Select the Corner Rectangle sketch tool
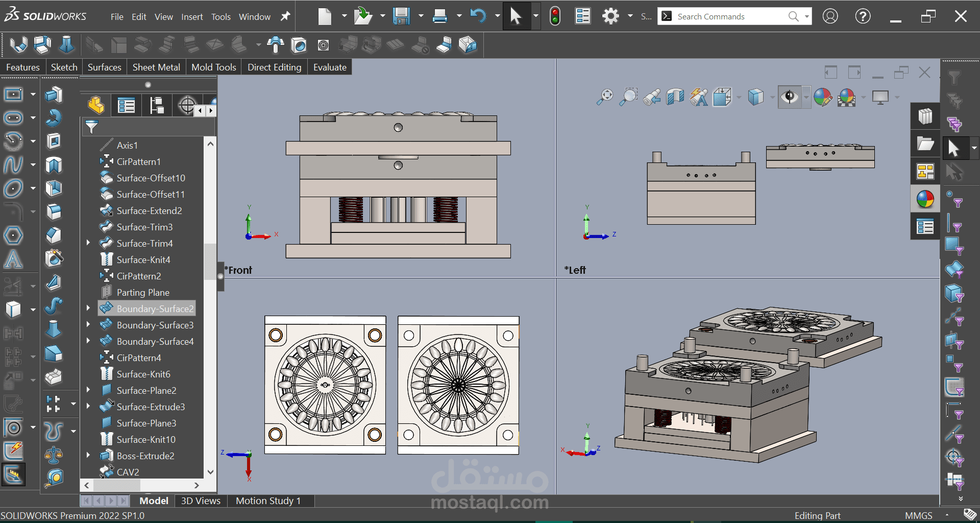The width and height of the screenshot is (980, 523). coord(13,94)
